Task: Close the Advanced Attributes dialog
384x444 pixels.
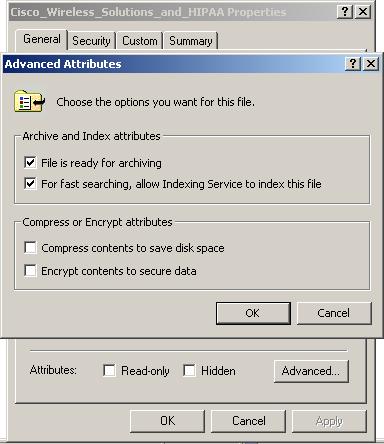Action: coord(371,63)
